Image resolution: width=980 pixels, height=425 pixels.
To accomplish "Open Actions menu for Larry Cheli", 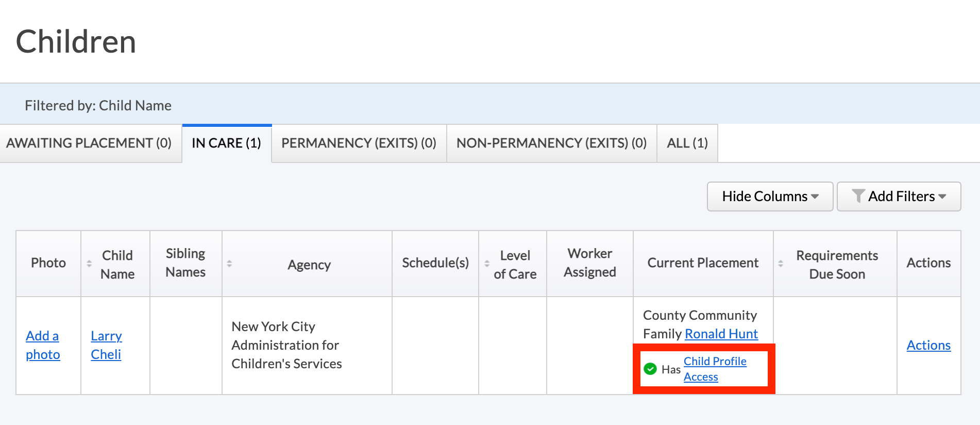I will tap(928, 345).
